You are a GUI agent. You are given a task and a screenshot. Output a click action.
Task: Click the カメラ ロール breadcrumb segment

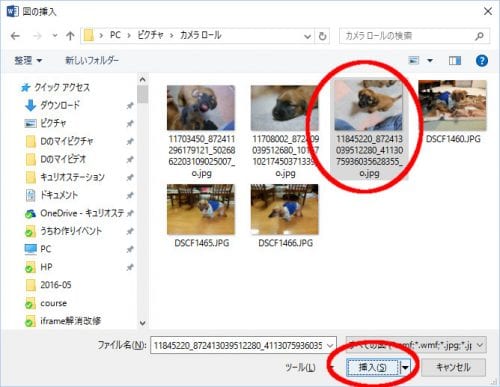(x=200, y=35)
